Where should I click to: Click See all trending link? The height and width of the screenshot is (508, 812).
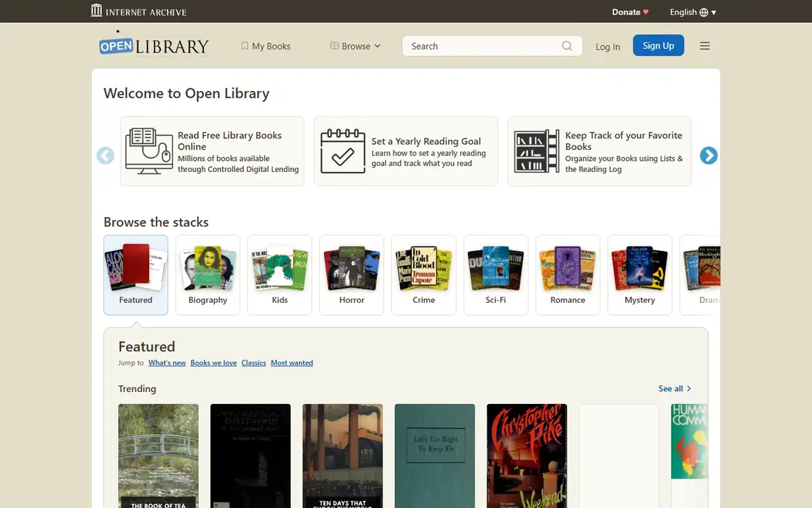674,388
